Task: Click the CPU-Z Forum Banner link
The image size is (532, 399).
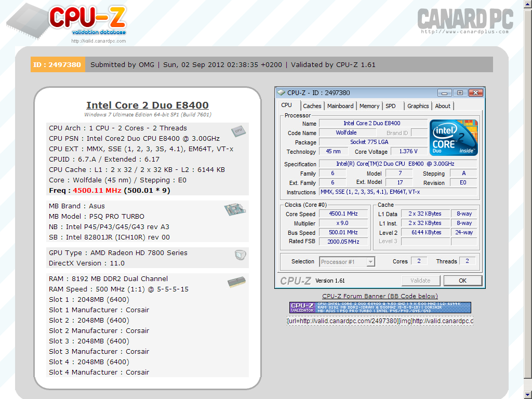Action: (x=380, y=296)
